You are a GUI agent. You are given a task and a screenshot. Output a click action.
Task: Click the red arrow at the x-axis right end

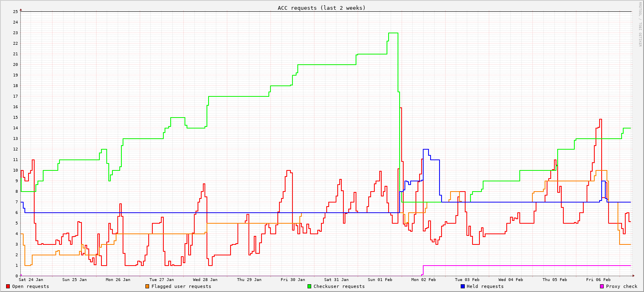coord(633,276)
